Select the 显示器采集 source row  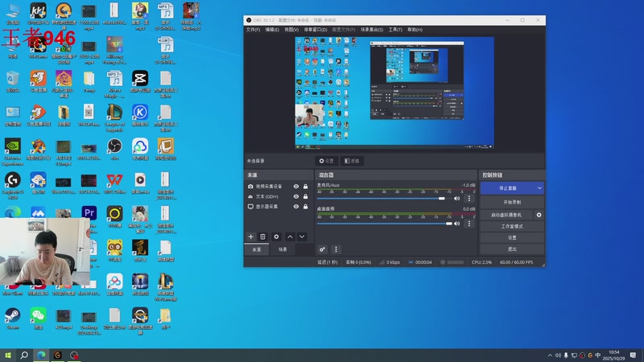(x=277, y=207)
